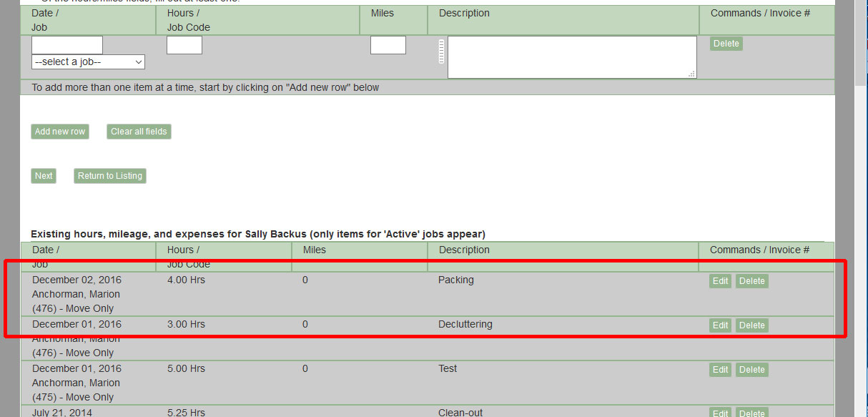Click the 'Add new row' button

pos(60,132)
